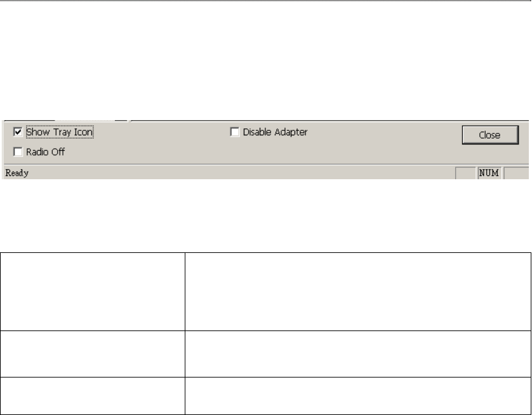532x415 pixels.
Task: Click gray panel space below Disable Adapter
Action: (273, 153)
